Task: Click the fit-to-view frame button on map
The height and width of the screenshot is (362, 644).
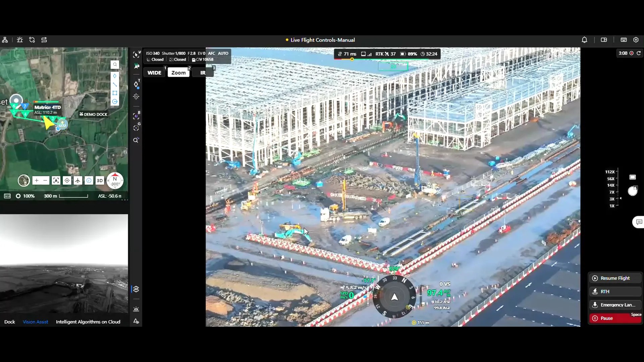Action: pos(56,181)
